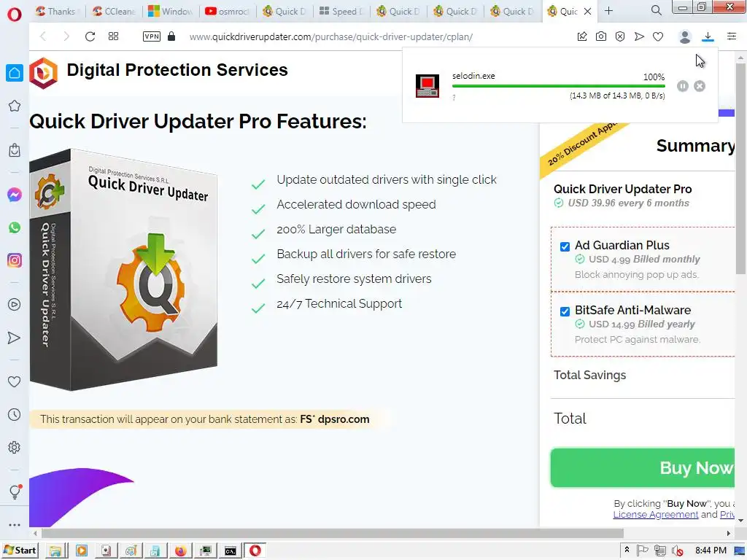This screenshot has width=747, height=560.
Task: Open a new tab with plus button
Action: pos(609,11)
